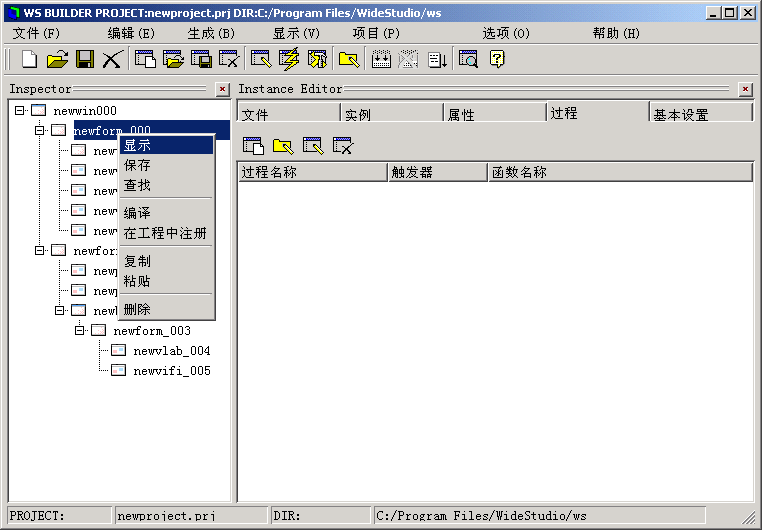This screenshot has height=530, width=762.
Task: Open the 选项(O) menu
Action: [x=506, y=33]
